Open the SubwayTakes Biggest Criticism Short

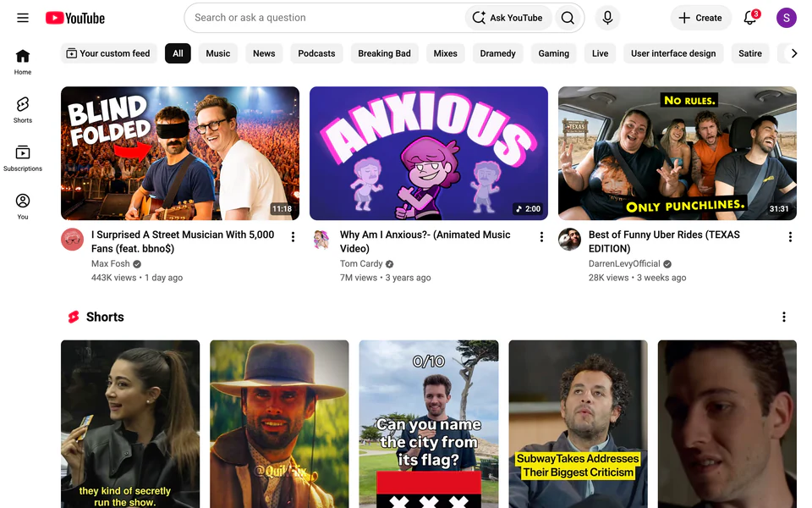pyautogui.click(x=578, y=424)
